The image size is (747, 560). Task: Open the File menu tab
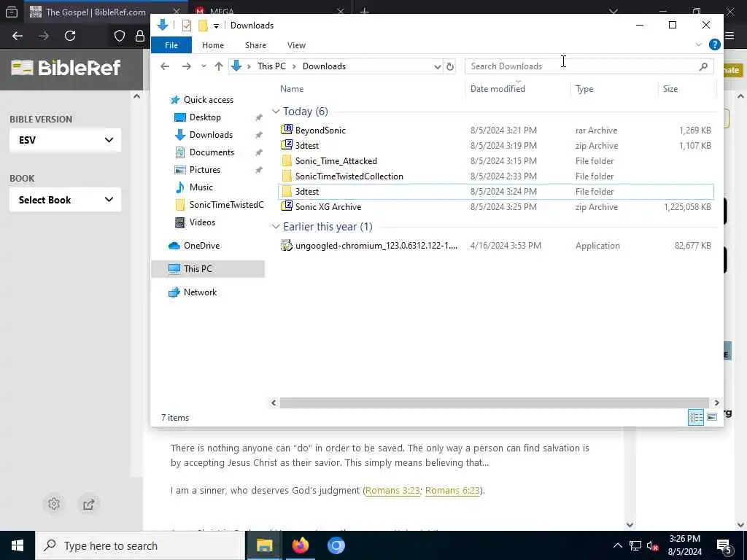coord(171,45)
